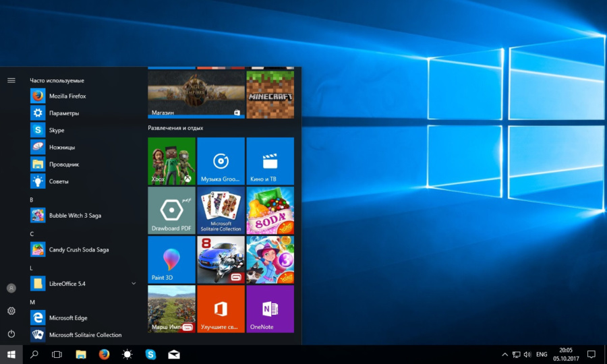This screenshot has height=364, width=607.
Task: Open the sun weather app on taskbar
Action: [127, 355]
